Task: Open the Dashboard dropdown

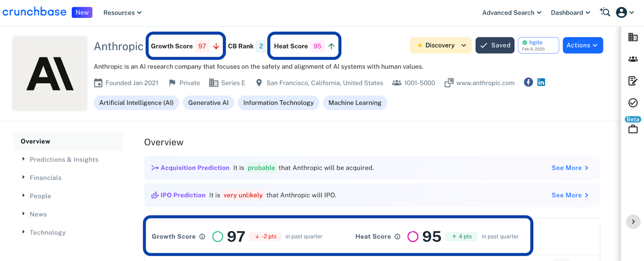Action: [x=570, y=12]
